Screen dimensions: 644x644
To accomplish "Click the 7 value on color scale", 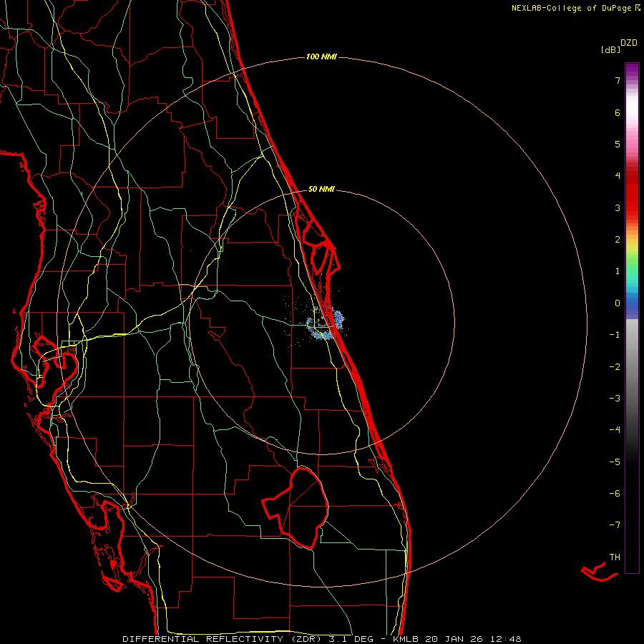I will click(x=618, y=80).
